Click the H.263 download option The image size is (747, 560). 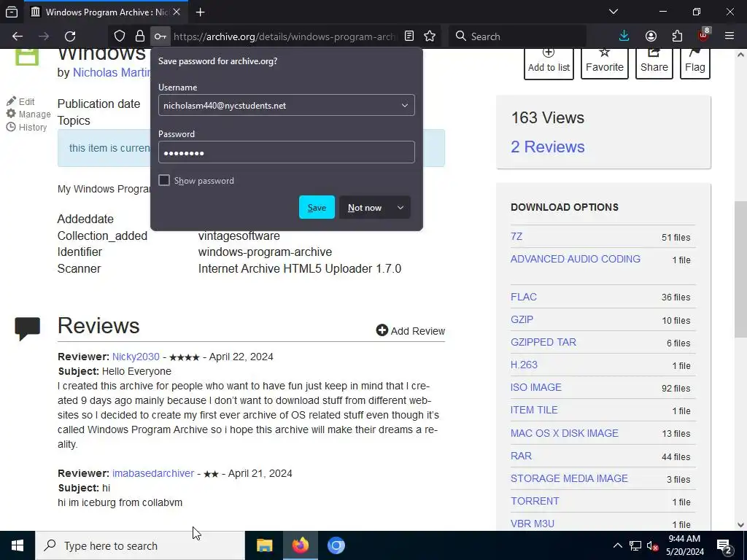tap(524, 365)
